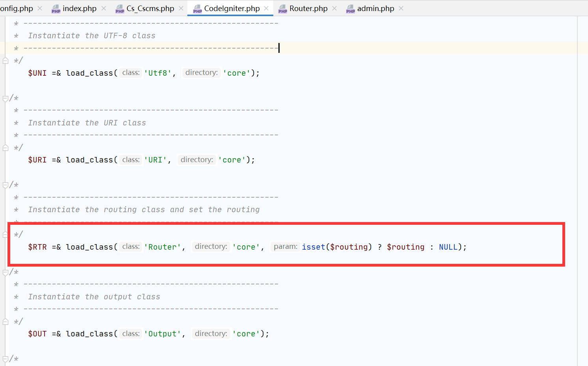This screenshot has width=588, height=366.
Task: Fold the comment block starting before output class
Action: 6,272
